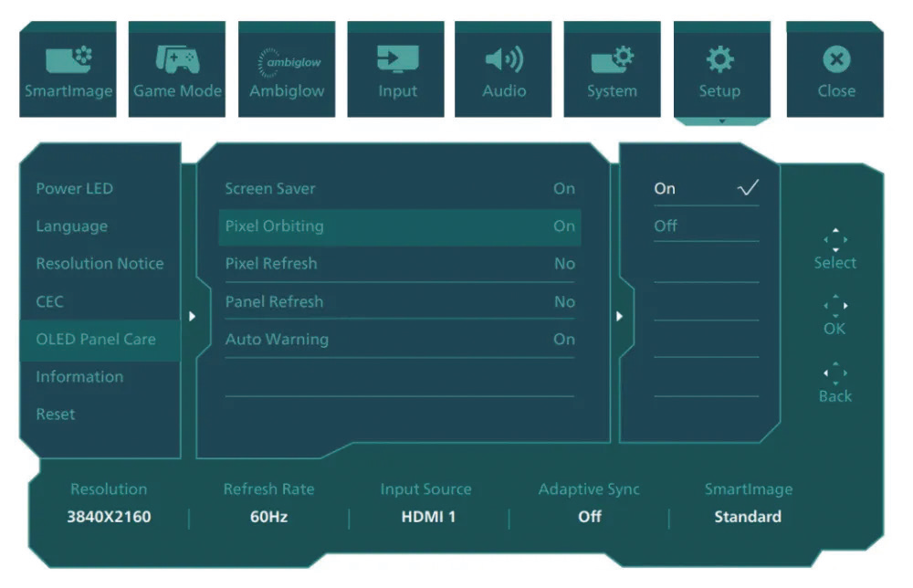Click the No value beside Panel Refresh
Screen dimensions: 913x588
click(x=565, y=301)
